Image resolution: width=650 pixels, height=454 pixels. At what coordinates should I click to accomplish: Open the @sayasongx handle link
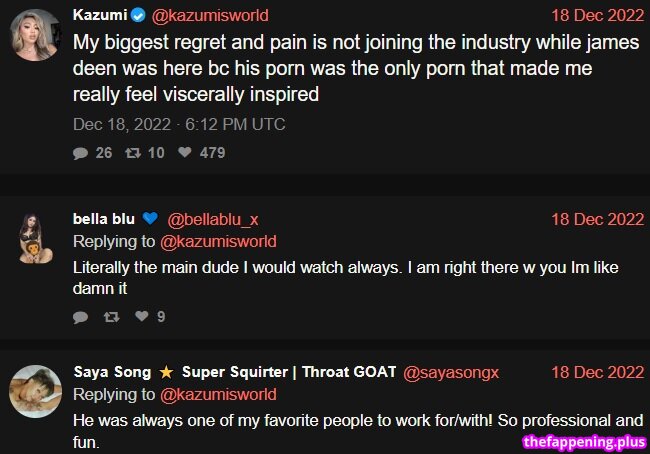point(451,373)
